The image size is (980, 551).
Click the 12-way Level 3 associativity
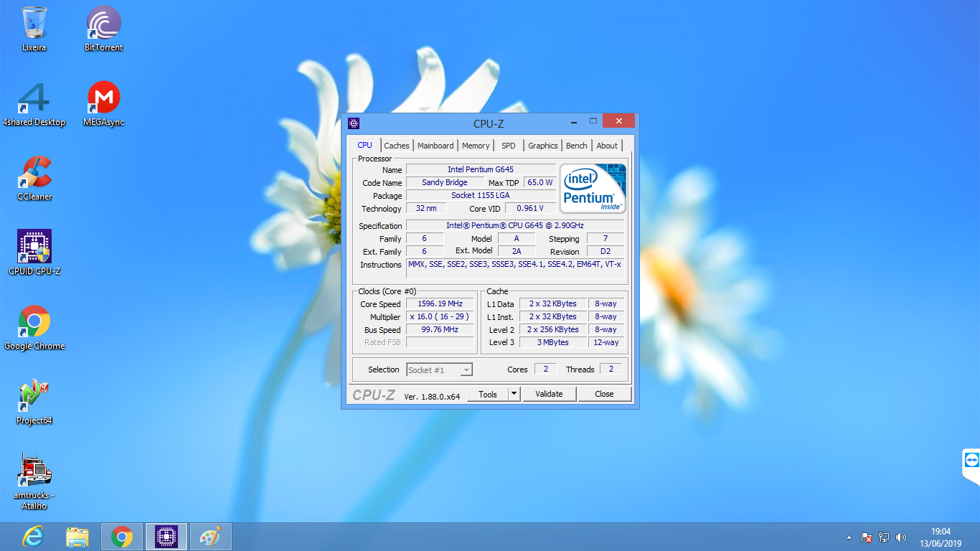[606, 342]
